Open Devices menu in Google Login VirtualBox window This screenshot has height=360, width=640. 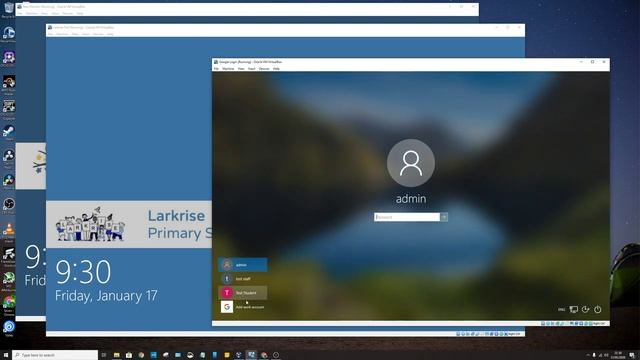264,69
